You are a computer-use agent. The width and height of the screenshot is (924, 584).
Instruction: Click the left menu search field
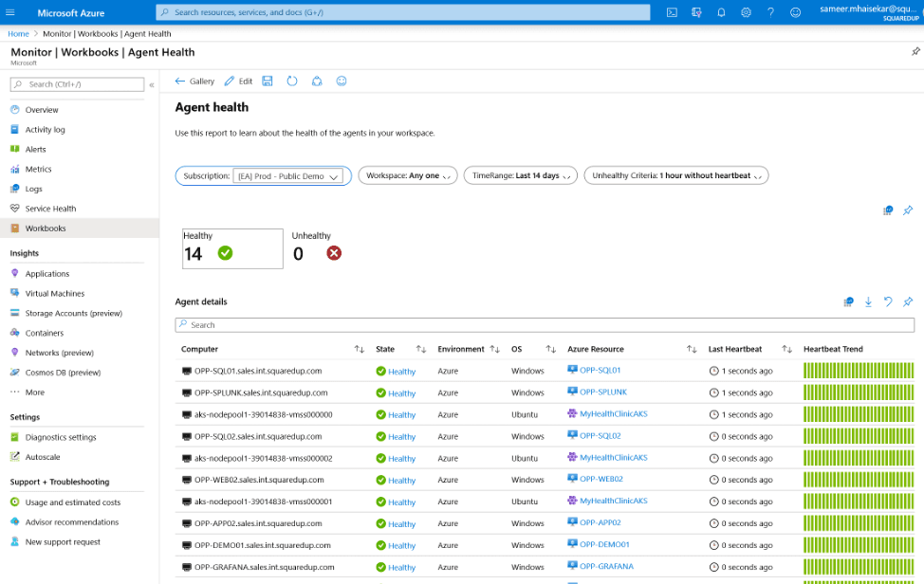77,84
